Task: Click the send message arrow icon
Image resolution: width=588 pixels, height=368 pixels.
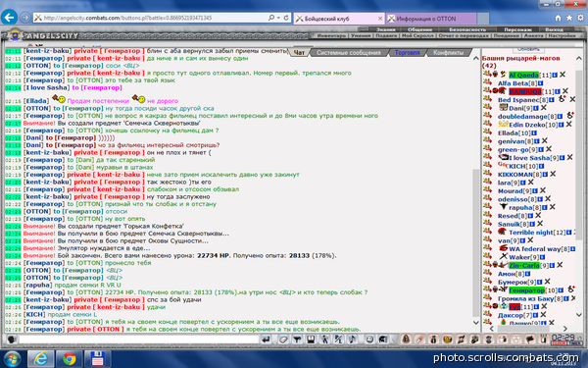Action: [266, 340]
